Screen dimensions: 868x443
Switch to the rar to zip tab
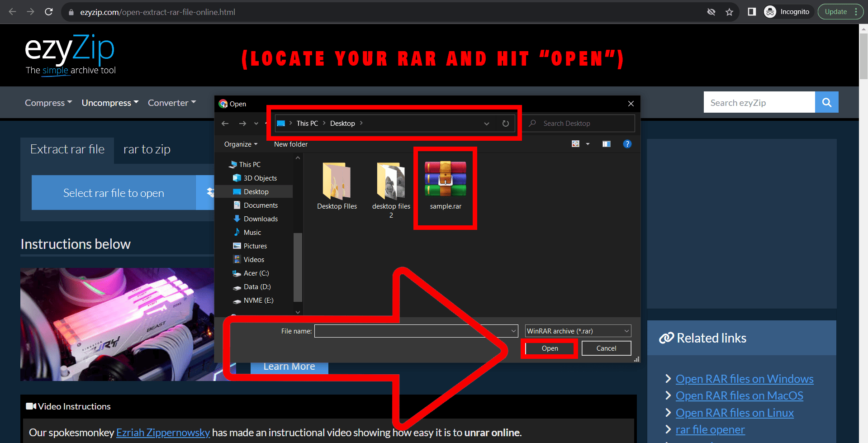click(147, 149)
